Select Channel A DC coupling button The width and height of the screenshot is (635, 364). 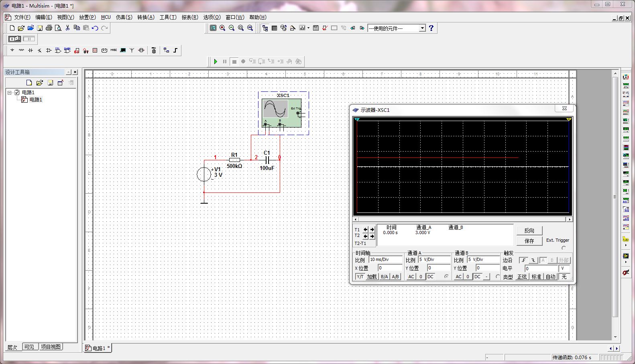click(430, 277)
